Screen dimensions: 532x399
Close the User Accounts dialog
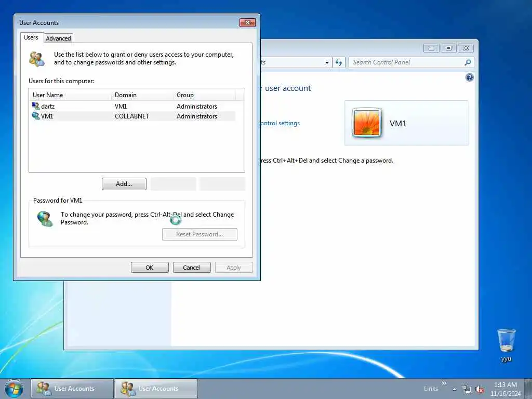(x=247, y=23)
